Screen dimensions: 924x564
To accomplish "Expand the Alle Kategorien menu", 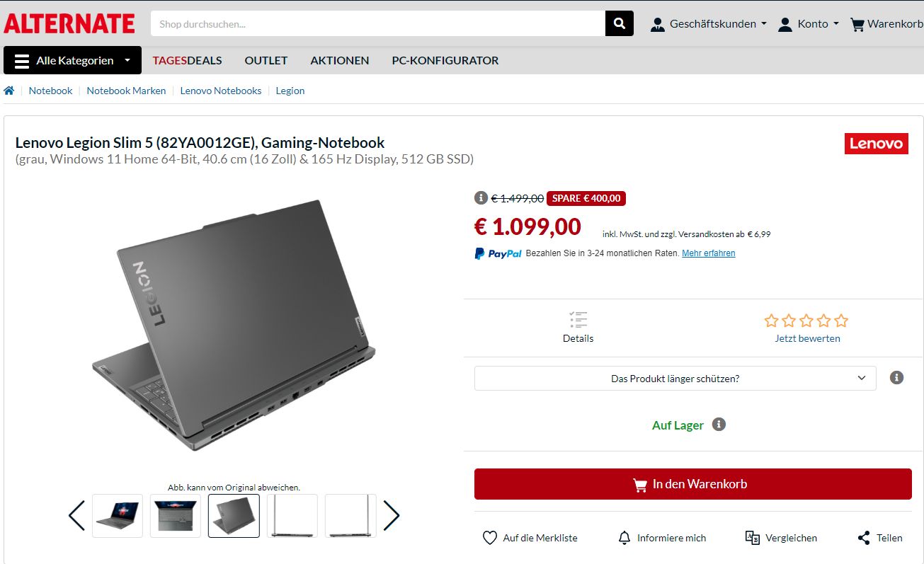I will 72,60.
